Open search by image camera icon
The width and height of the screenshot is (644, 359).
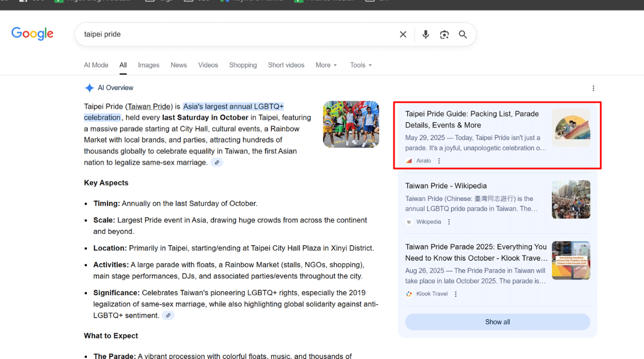pos(444,34)
